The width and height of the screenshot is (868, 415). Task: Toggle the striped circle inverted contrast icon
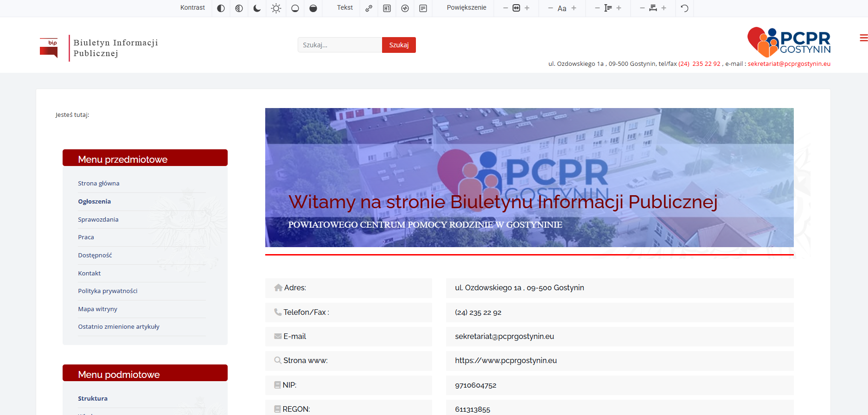click(239, 8)
